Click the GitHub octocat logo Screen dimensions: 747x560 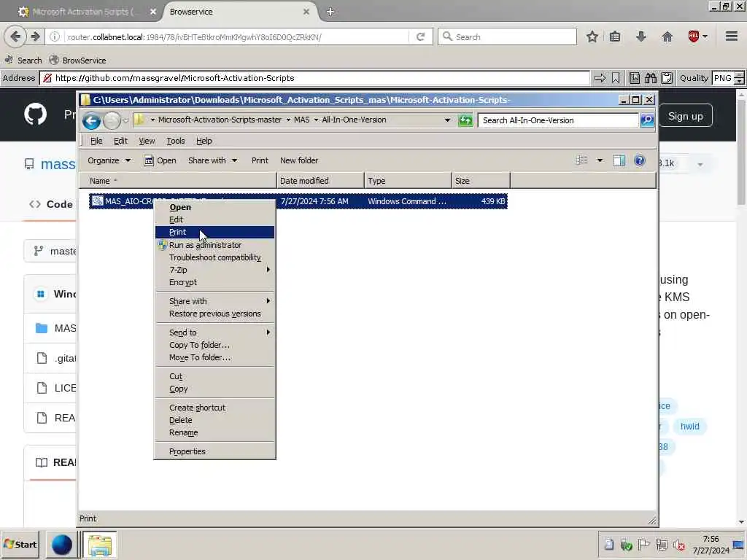coord(36,114)
